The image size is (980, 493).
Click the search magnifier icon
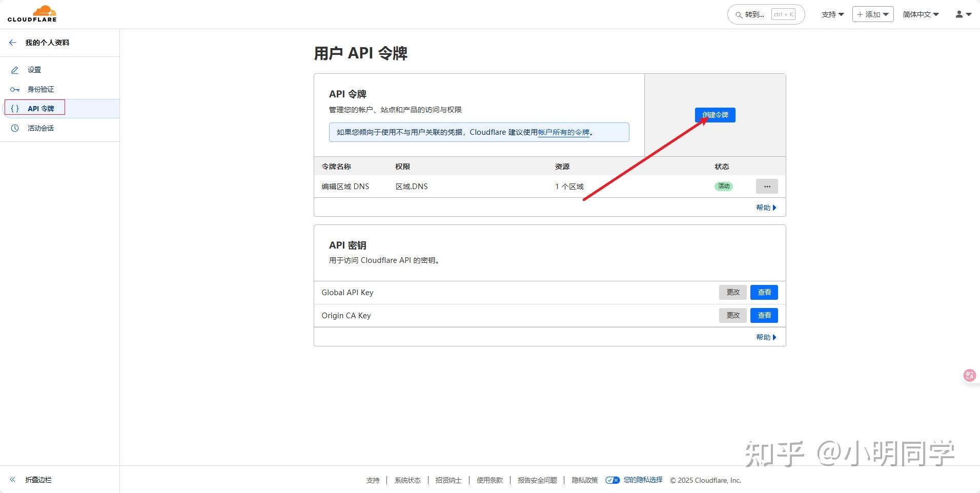pos(738,14)
